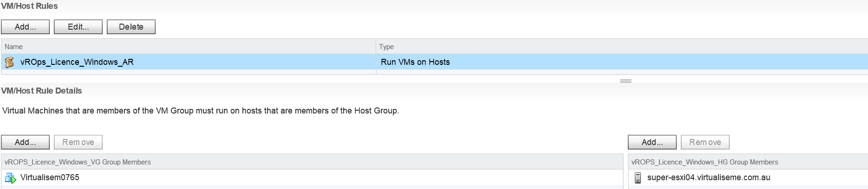Delete the selected VM/Host rule
Viewport: 868px width, 189px height.
pos(131,27)
